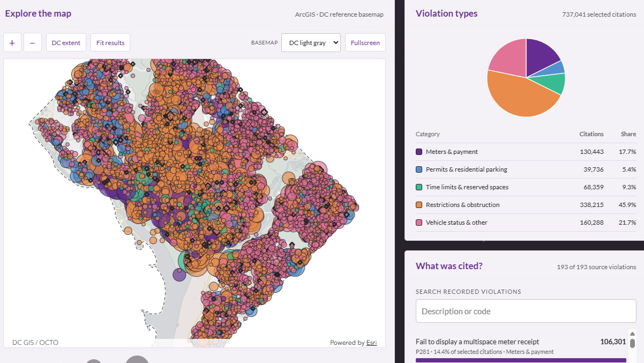
Task: Select the Restrictions & obstruction orange swatch
Action: point(419,205)
